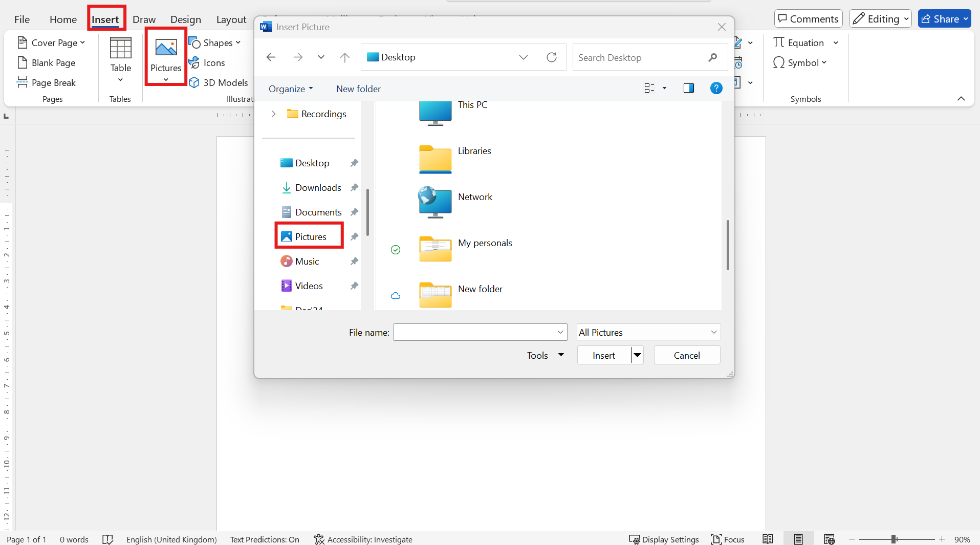
Task: Toggle the preview pane in the dialog
Action: (x=689, y=89)
